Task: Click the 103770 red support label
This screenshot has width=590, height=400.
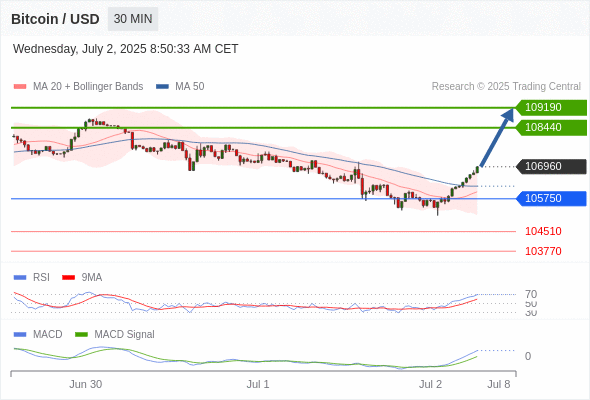Action: [543, 251]
